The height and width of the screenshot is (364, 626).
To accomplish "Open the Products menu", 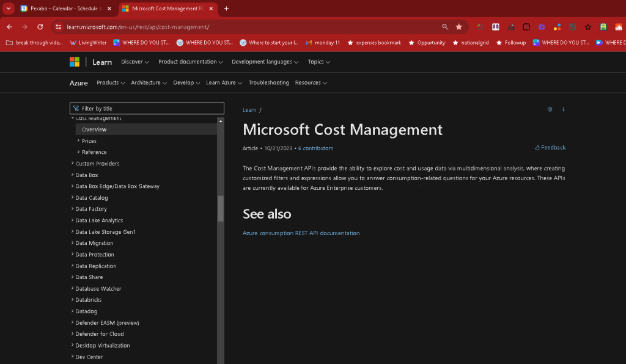I will coord(111,82).
